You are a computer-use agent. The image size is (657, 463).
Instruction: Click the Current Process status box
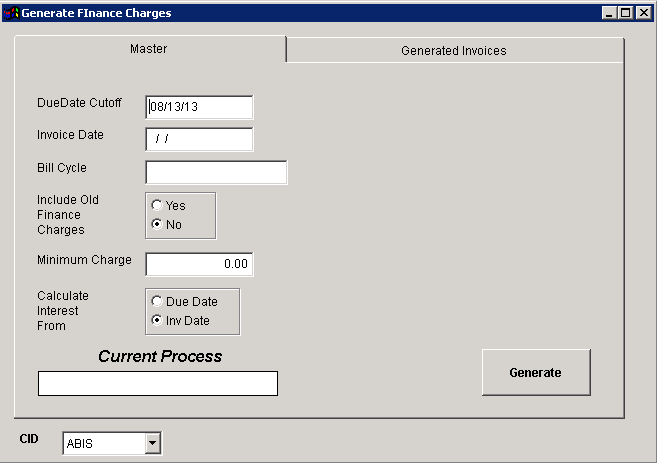click(x=157, y=383)
